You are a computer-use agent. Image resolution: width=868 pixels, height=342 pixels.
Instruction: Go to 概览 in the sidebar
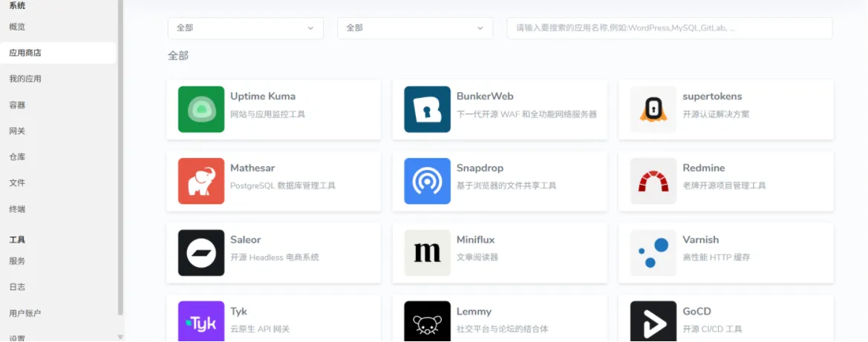pos(17,27)
